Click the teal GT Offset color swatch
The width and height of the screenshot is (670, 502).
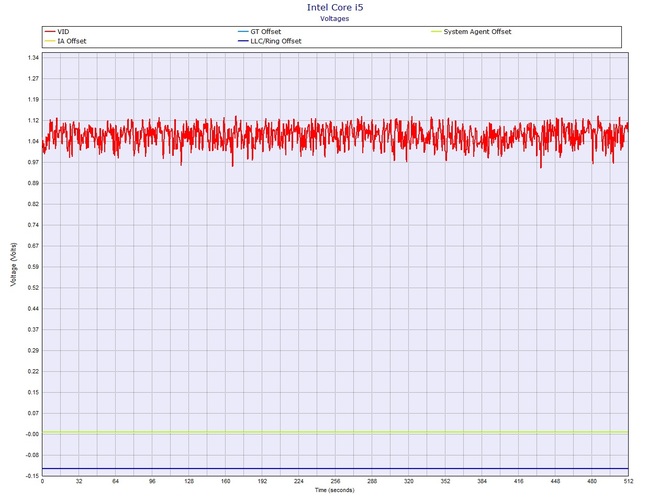tap(243, 32)
